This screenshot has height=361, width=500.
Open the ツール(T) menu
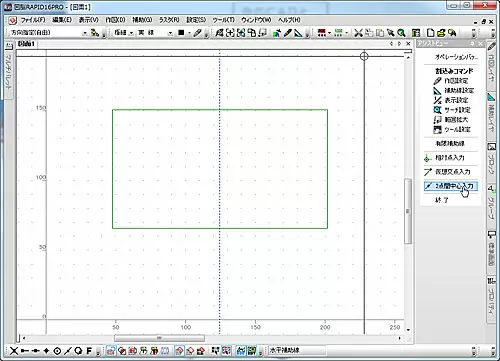(x=224, y=20)
